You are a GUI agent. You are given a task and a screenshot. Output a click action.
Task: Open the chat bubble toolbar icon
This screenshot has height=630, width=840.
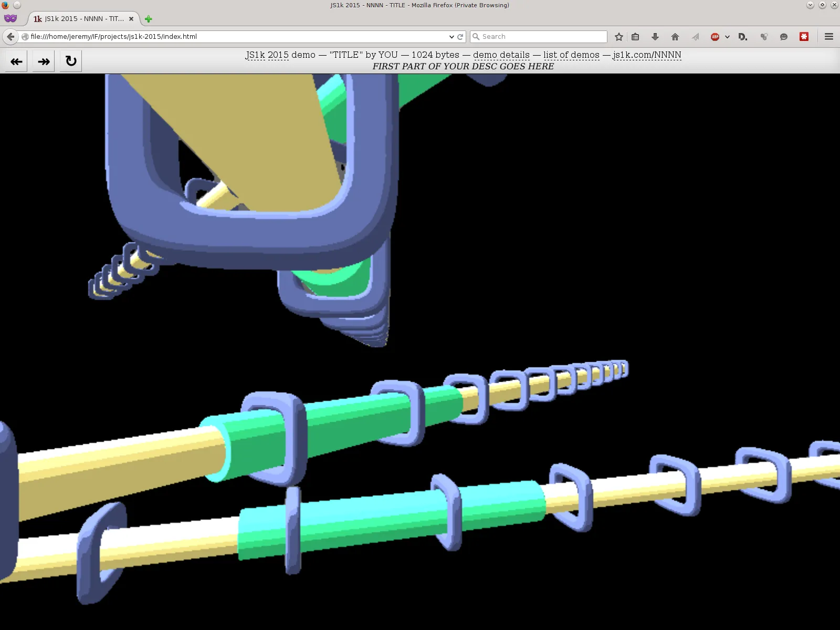784,37
